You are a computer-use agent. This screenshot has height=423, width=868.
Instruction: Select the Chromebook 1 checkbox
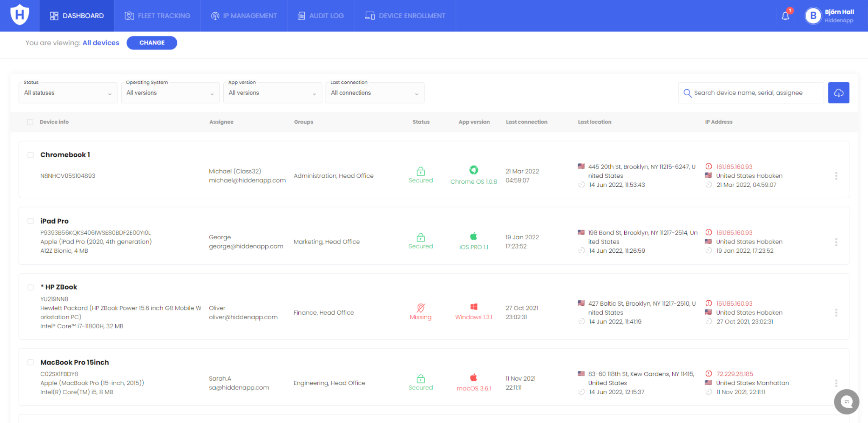pos(30,155)
